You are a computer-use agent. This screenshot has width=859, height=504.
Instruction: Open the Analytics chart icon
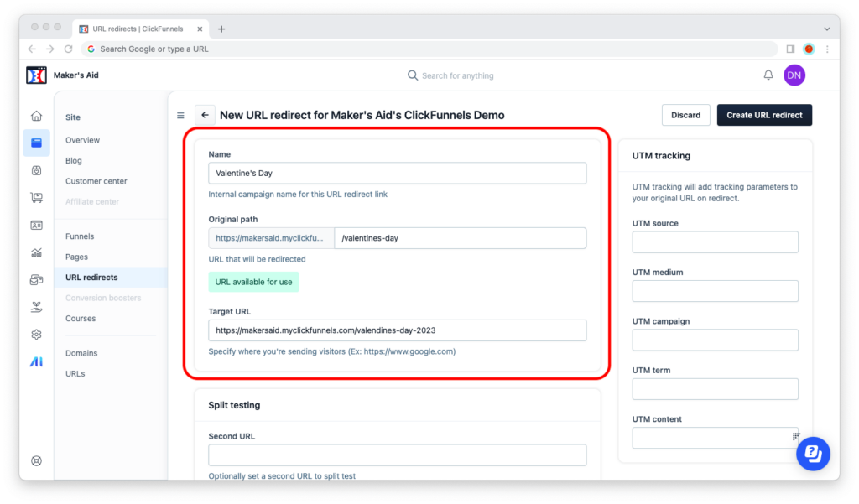[x=36, y=252]
